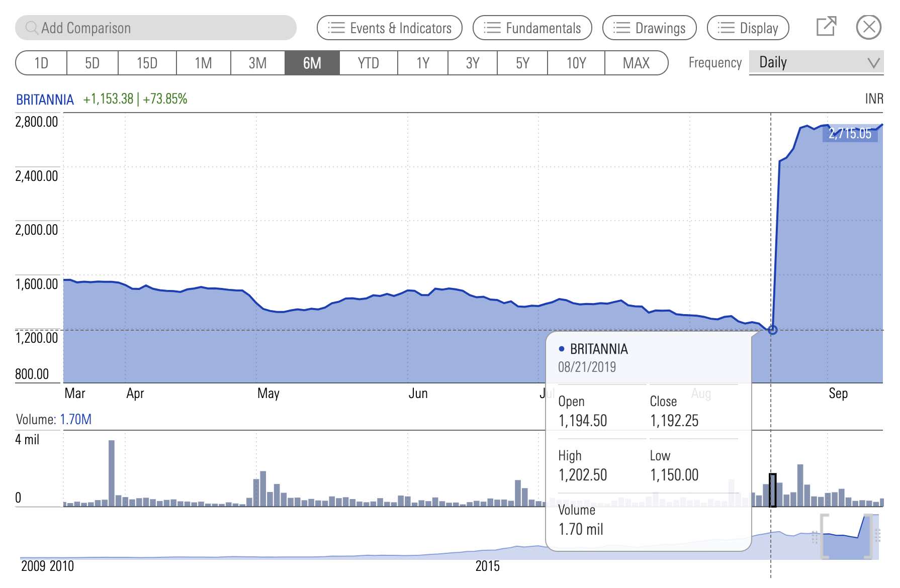Select the 10Y time range
900x588 pixels.
pos(576,63)
